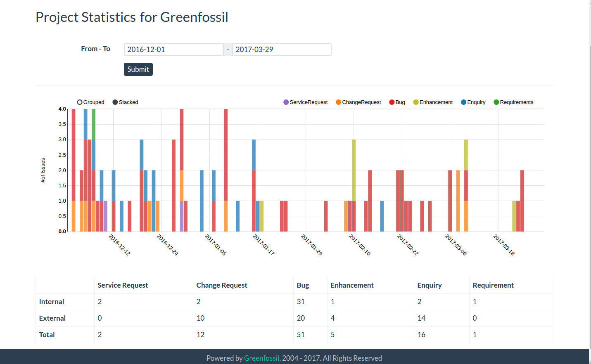Click the 2017-03-06 x-axis label
The width and height of the screenshot is (591, 364).
point(456,245)
